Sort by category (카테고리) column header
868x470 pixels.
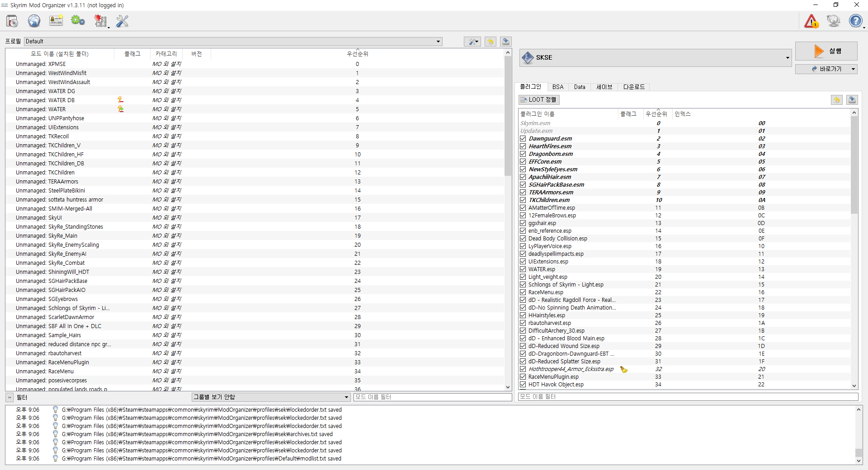[x=166, y=54]
